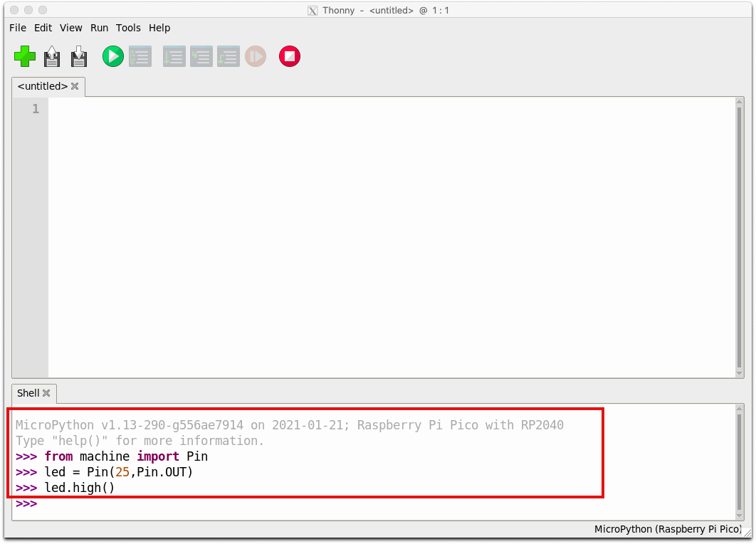Screen dimensions: 756x544
Task: Click the MicroPython v1.13 version banner text
Action: point(289,425)
